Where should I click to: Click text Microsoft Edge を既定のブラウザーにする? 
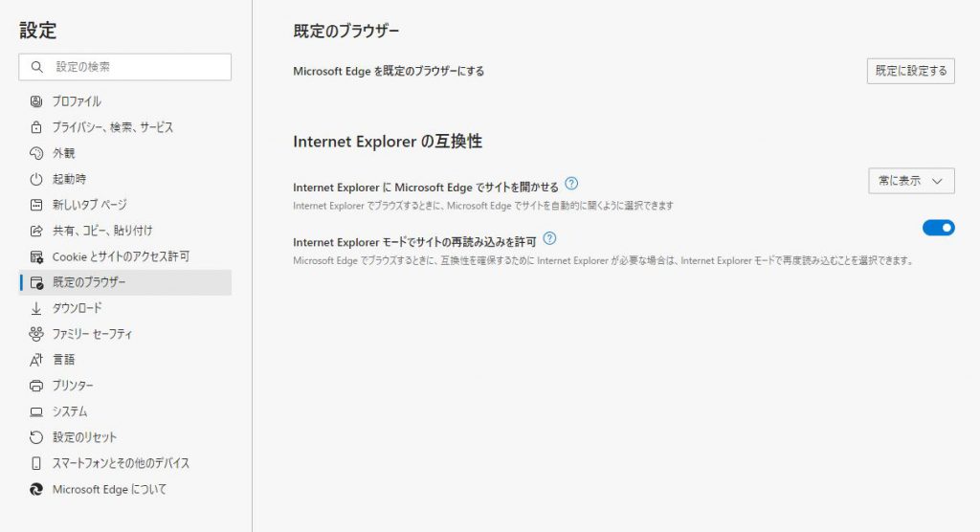click(x=389, y=71)
